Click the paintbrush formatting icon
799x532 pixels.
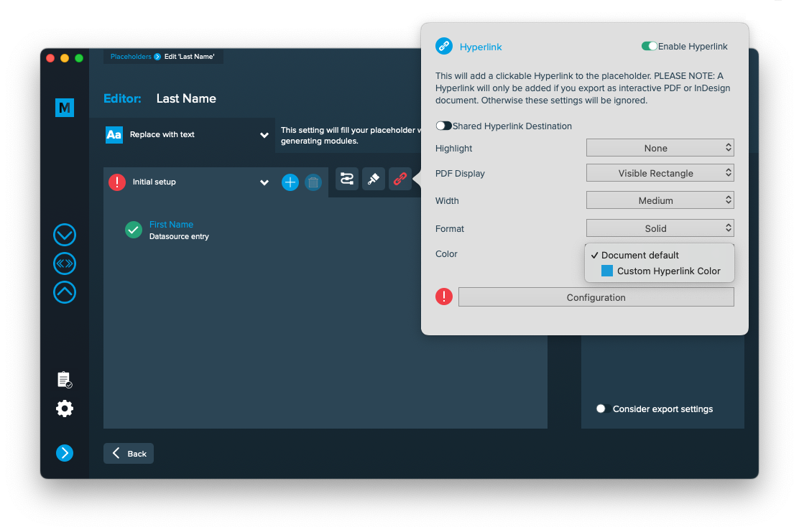[x=373, y=179]
